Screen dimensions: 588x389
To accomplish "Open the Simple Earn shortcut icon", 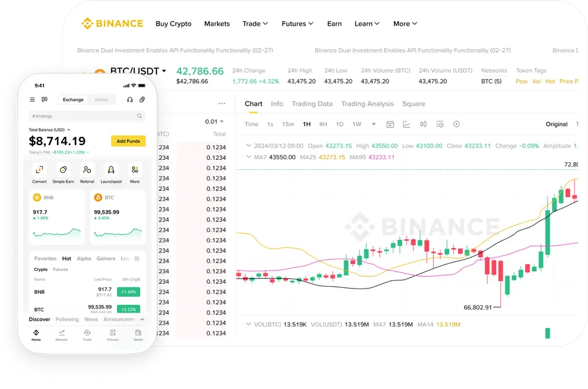I will [x=64, y=170].
